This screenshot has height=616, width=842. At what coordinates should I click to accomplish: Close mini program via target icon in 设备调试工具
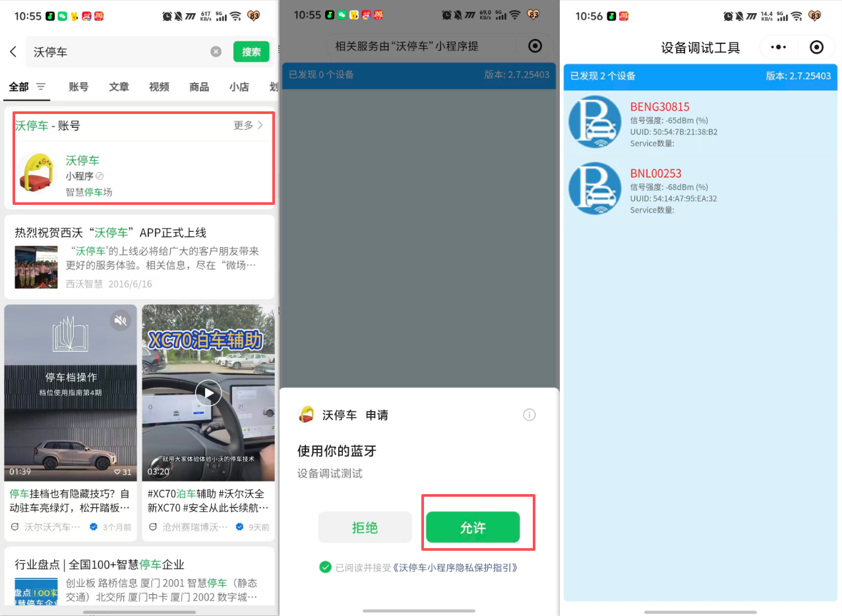(816, 47)
